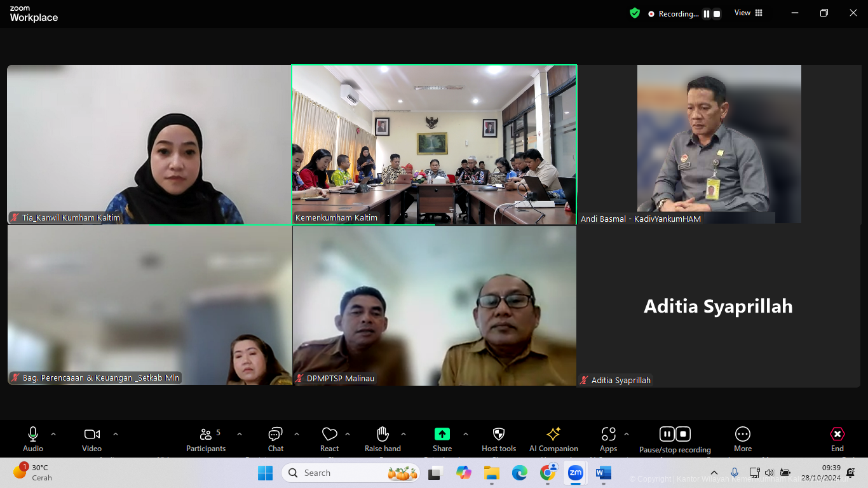
Task: Stop recording from top recording indicator
Action: (x=717, y=14)
